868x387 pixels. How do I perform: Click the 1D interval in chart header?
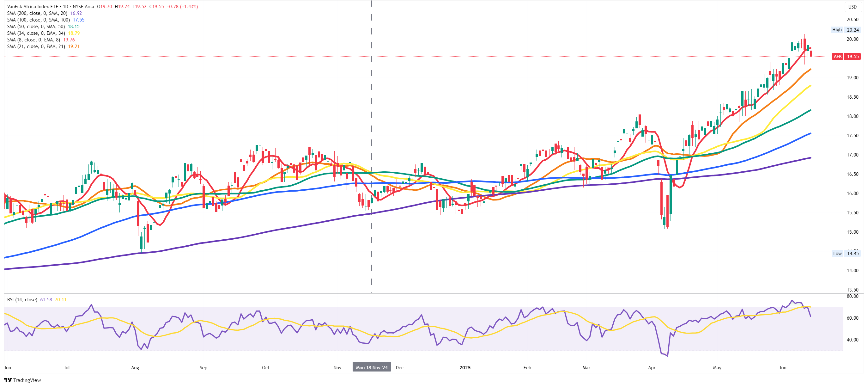65,7
